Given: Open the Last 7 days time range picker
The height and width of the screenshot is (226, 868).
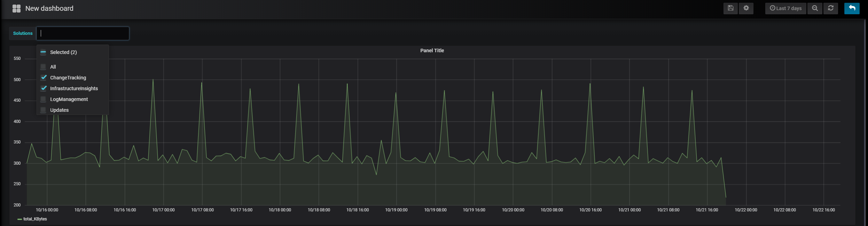Looking at the screenshot, I should point(786,8).
